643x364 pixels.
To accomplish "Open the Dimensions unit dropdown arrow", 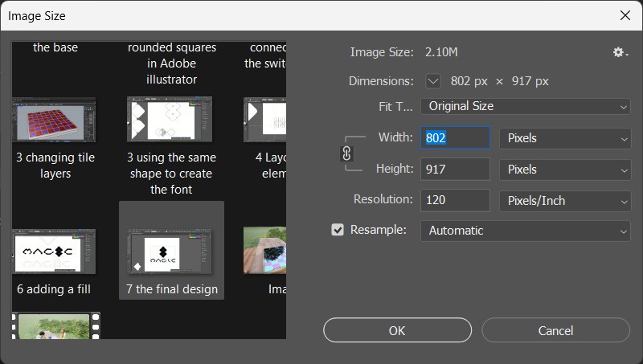I will (x=434, y=80).
